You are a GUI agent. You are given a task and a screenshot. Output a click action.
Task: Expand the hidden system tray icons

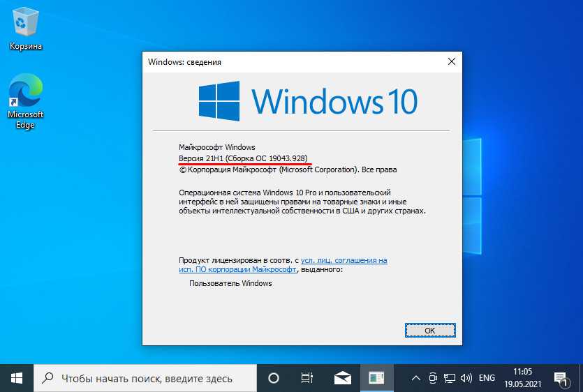(416, 378)
